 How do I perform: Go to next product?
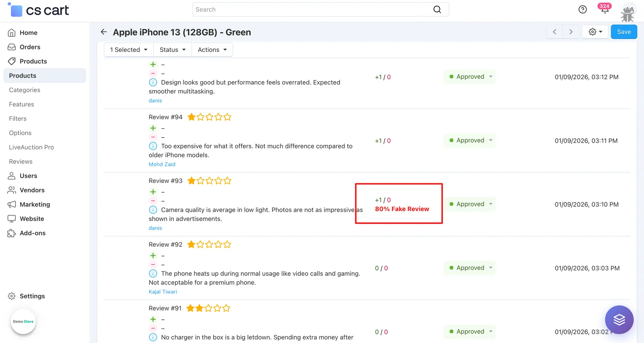click(x=571, y=32)
